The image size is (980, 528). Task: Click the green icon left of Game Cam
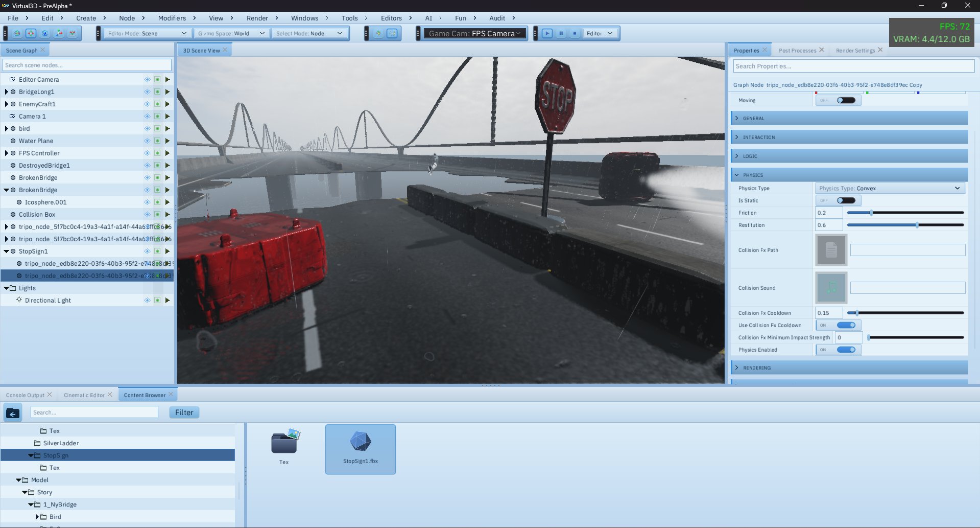378,33
